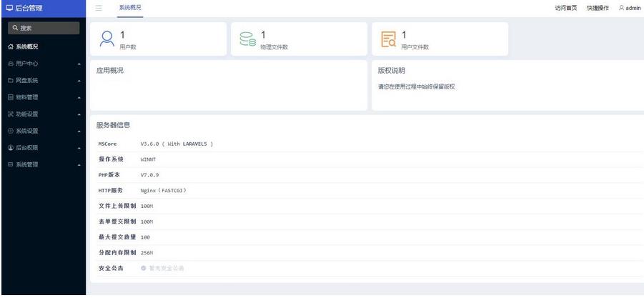Open the 快捷操作 dropdown menu
Viewport: 644px width, 298px height.
pyautogui.click(x=598, y=8)
